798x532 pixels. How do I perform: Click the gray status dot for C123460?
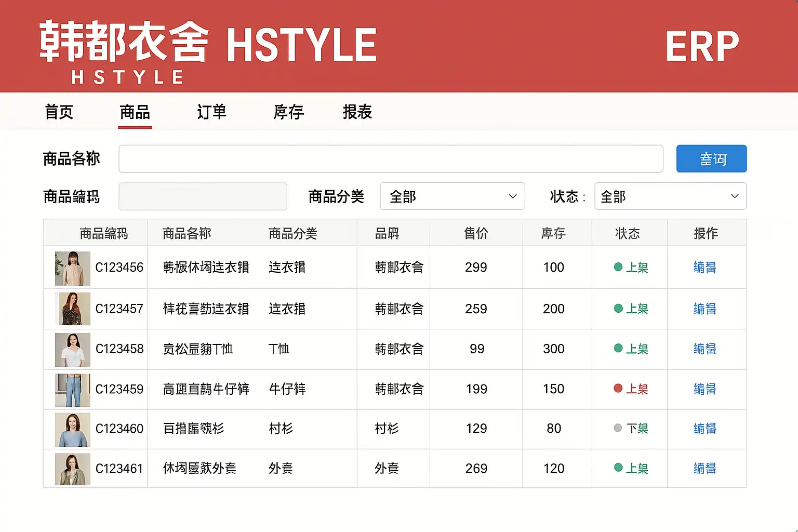point(618,428)
